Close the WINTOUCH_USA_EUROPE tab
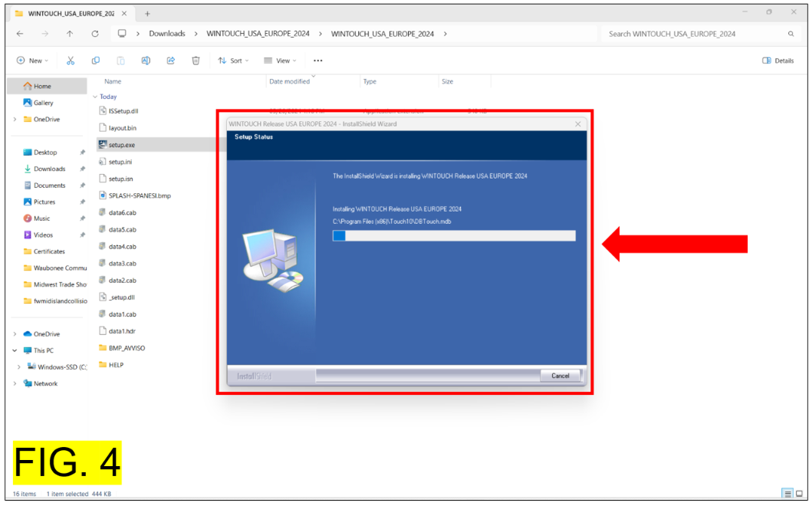 [x=124, y=14]
